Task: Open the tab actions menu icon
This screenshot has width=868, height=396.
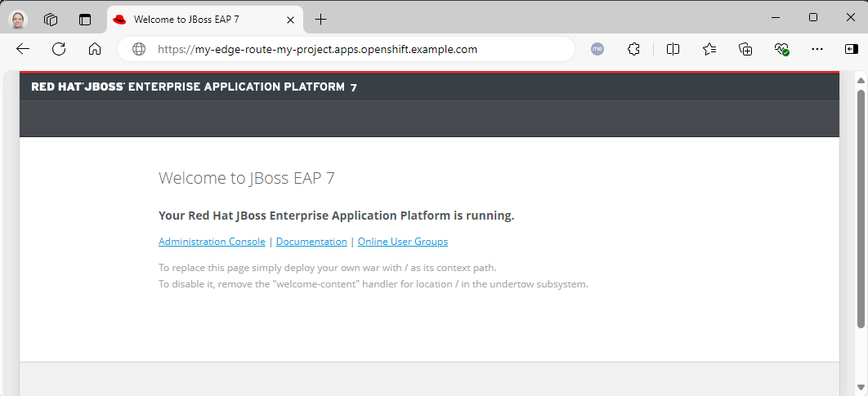Action: [x=85, y=20]
